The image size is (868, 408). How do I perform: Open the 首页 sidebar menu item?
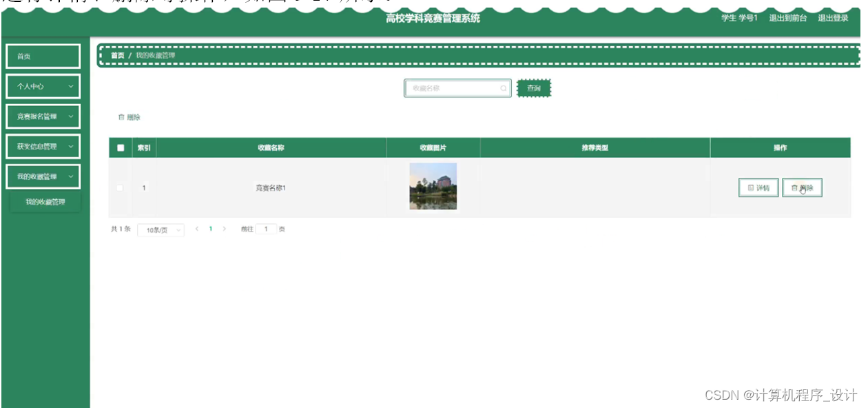(x=43, y=57)
